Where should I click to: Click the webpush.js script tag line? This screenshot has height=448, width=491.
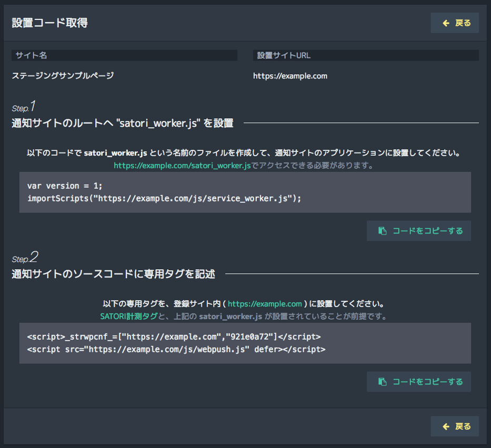(x=176, y=349)
